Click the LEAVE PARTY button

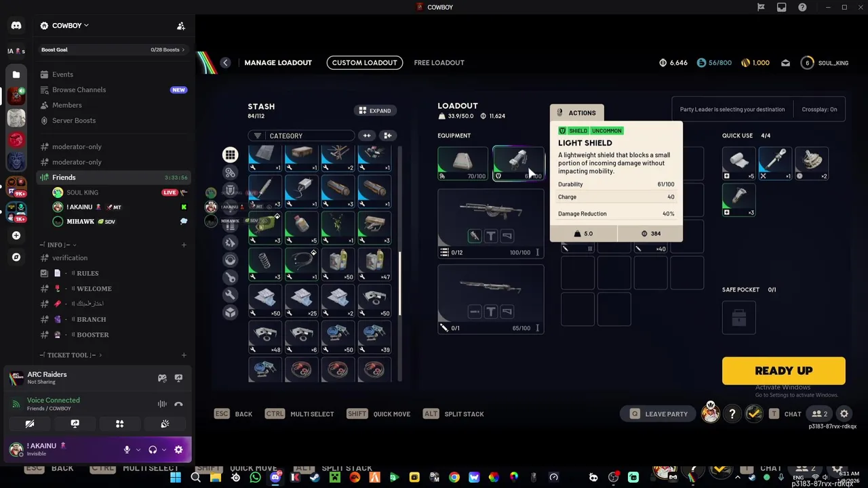coord(658,414)
